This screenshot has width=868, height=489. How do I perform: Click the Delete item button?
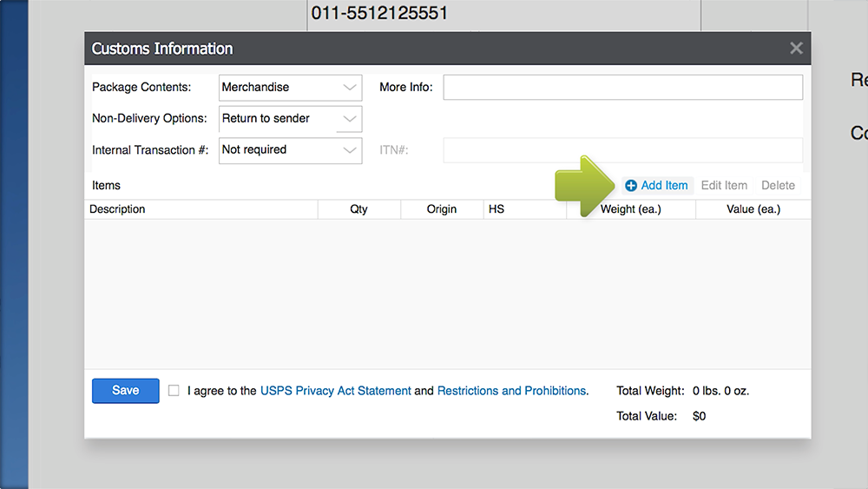777,186
